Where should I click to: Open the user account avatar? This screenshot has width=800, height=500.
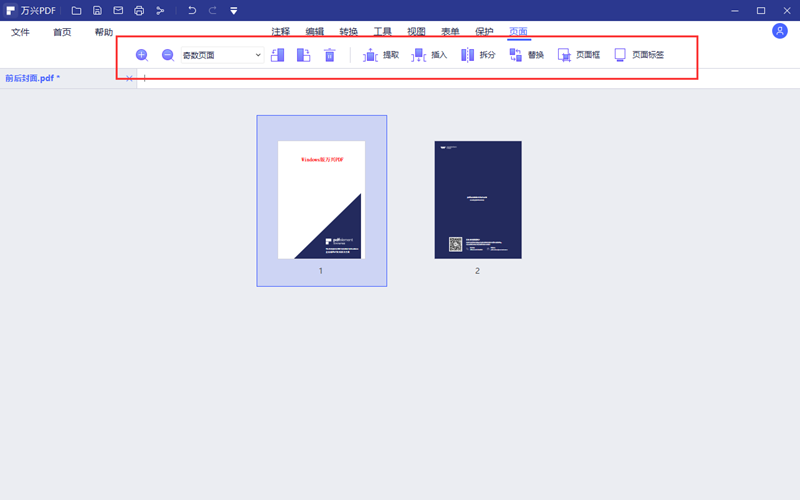click(x=780, y=31)
